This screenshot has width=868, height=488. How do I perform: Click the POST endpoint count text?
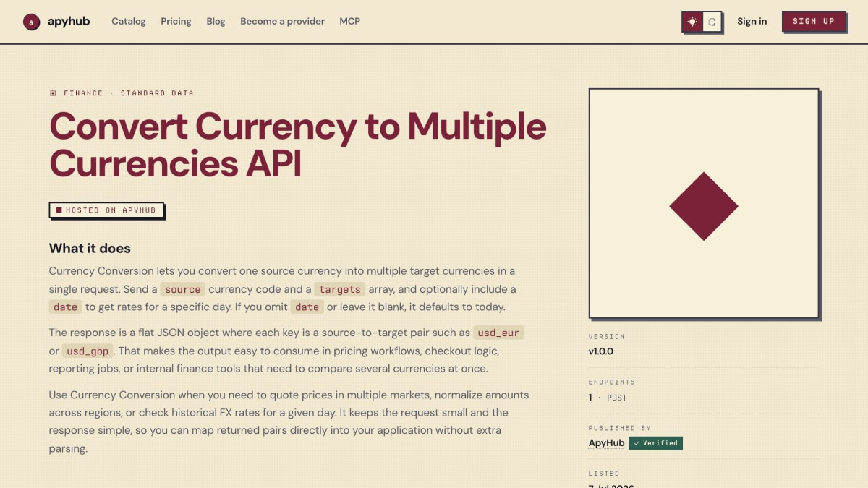point(608,398)
